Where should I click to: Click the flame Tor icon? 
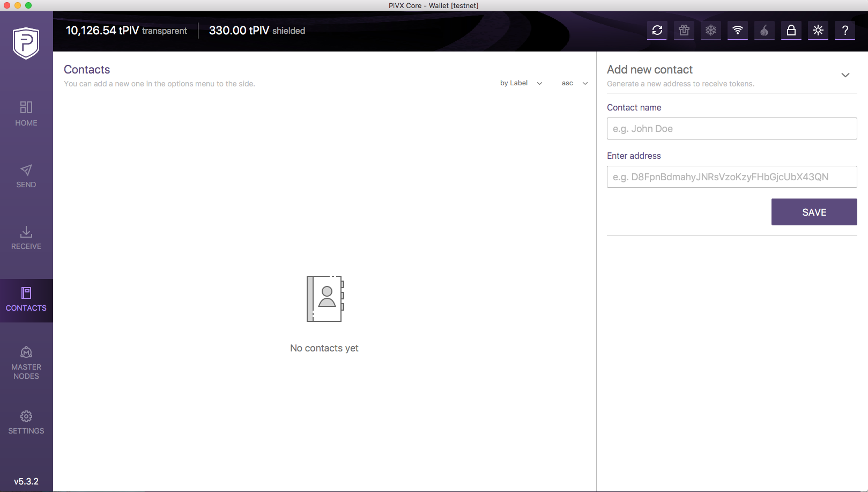coord(765,31)
